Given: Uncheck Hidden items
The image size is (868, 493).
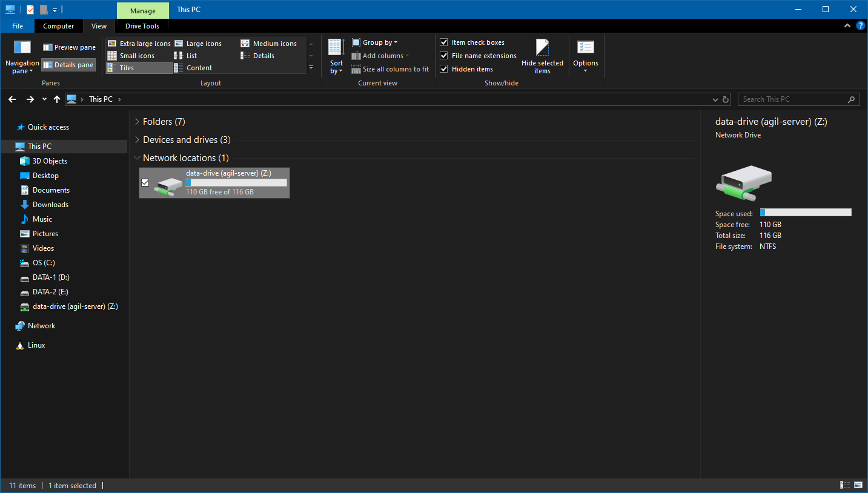Looking at the screenshot, I should coord(444,69).
